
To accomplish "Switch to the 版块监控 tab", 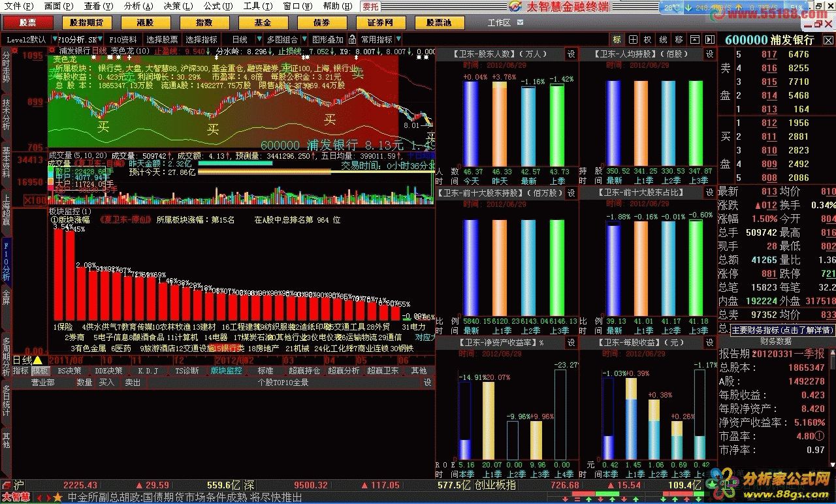I will [x=226, y=371].
